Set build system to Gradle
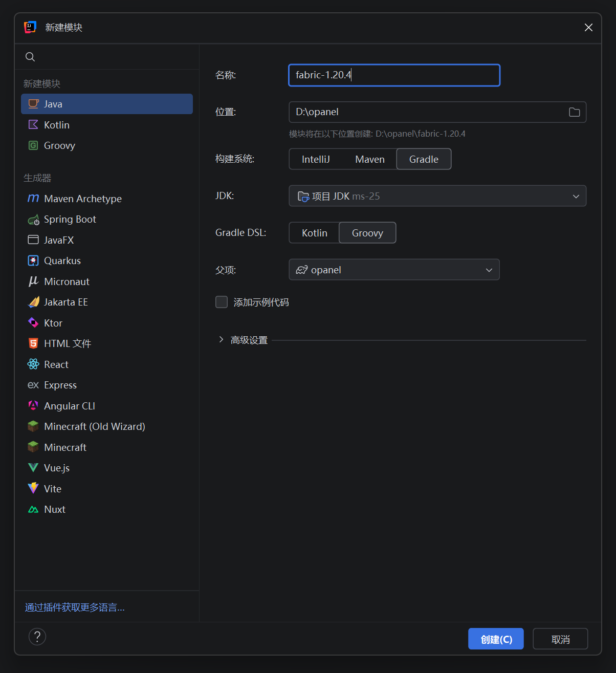 click(x=424, y=159)
